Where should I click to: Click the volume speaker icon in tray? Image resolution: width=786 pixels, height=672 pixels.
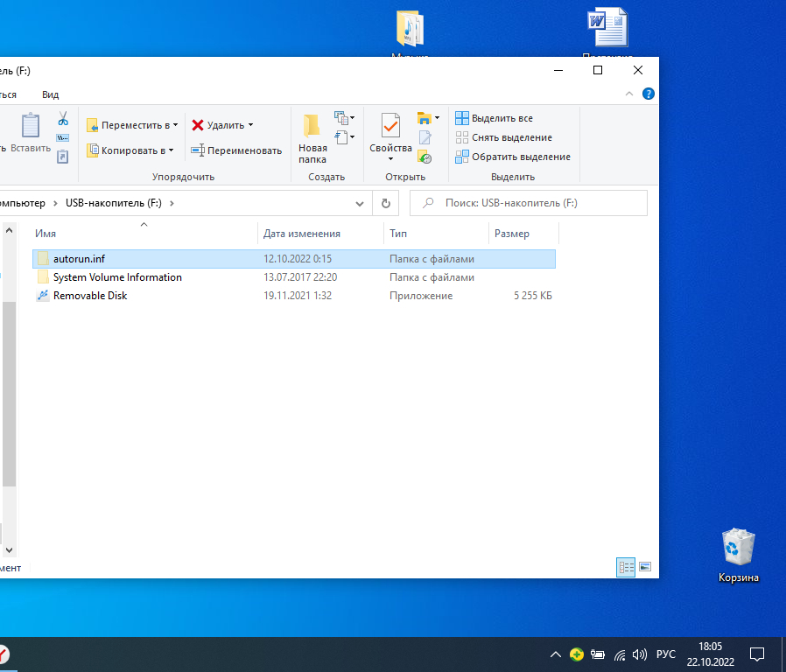tap(640, 654)
